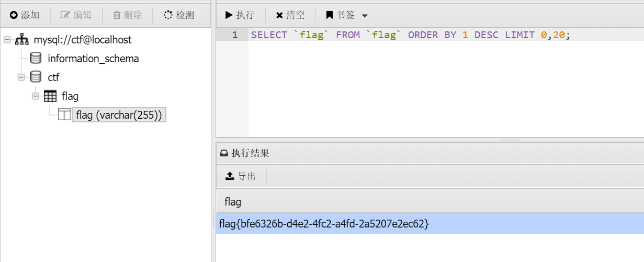The image size is (644, 262).
Task: Collapse the ctf database node
Action: point(21,77)
